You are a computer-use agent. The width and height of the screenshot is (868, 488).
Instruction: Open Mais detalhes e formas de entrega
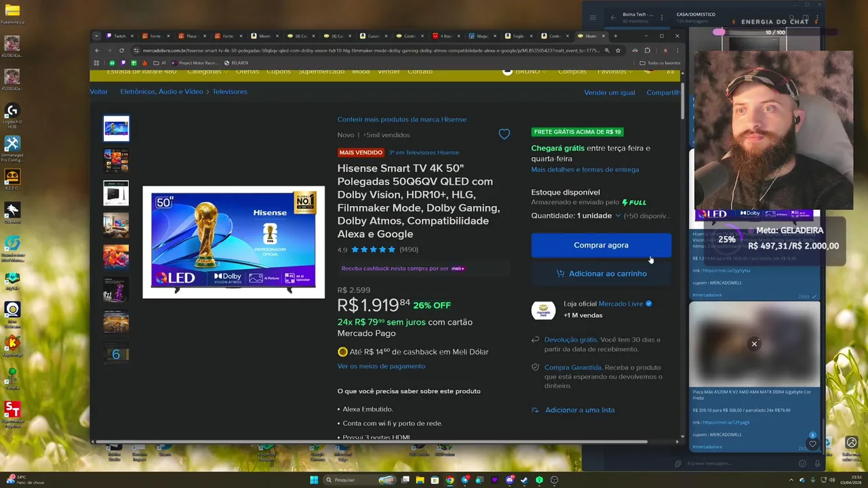tap(585, 169)
